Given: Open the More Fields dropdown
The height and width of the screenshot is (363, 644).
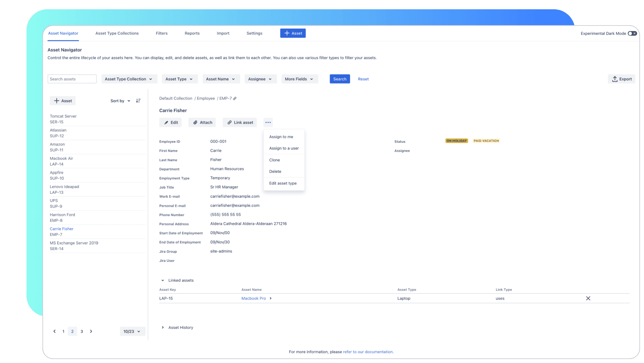Looking at the screenshot, I should pyautogui.click(x=299, y=79).
